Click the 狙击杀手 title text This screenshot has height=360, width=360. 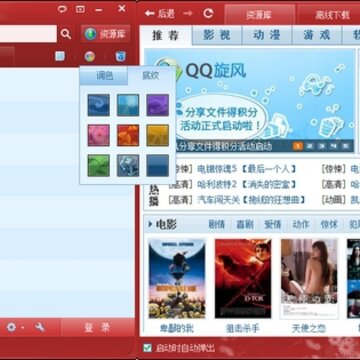pos(243,328)
